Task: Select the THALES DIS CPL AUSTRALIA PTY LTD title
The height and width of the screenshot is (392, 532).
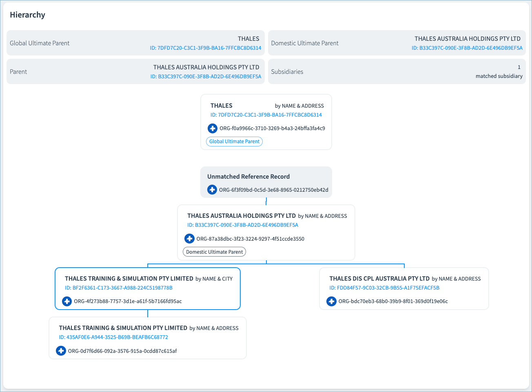Action: (379, 279)
